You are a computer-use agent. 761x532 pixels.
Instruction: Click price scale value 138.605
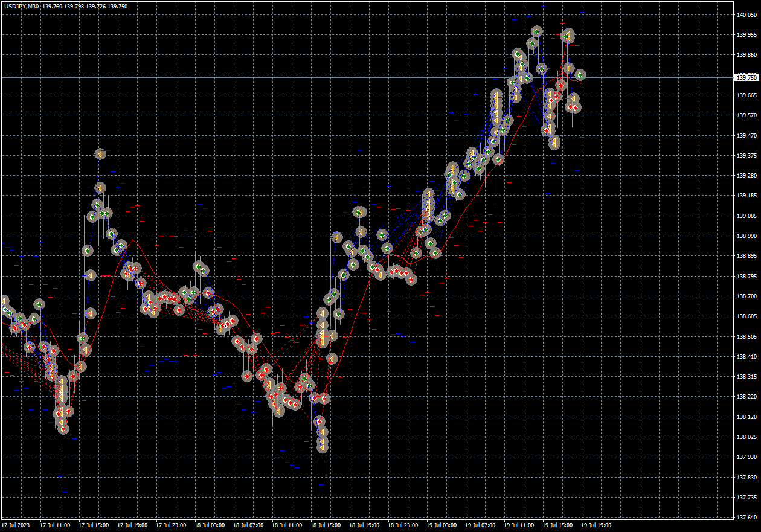point(747,316)
